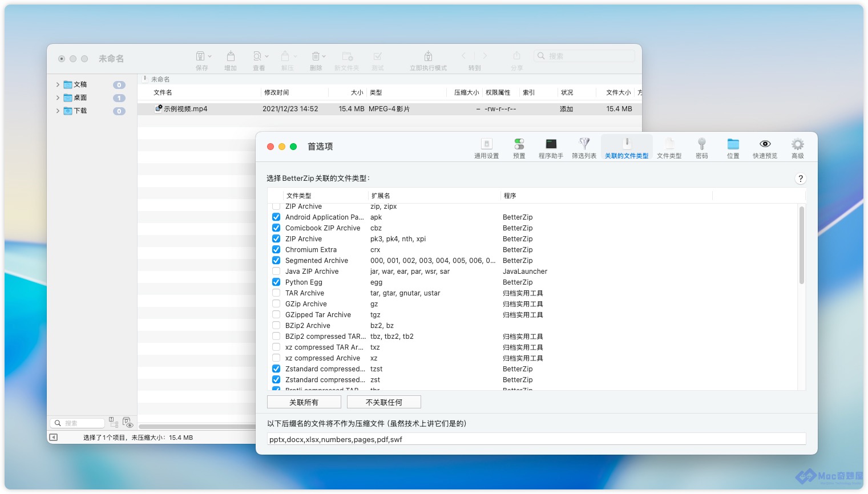
Task: Check ZIP Archive zip, zipx checkbox
Action: click(x=276, y=206)
